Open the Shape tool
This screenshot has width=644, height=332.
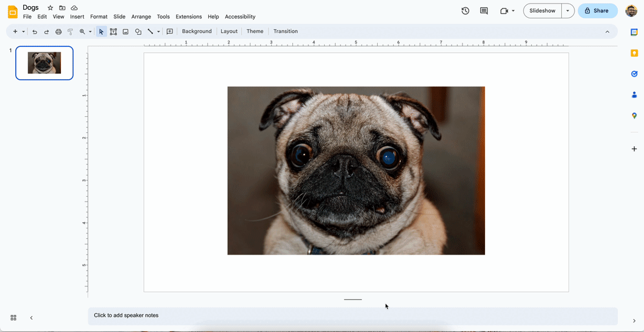[138, 31]
